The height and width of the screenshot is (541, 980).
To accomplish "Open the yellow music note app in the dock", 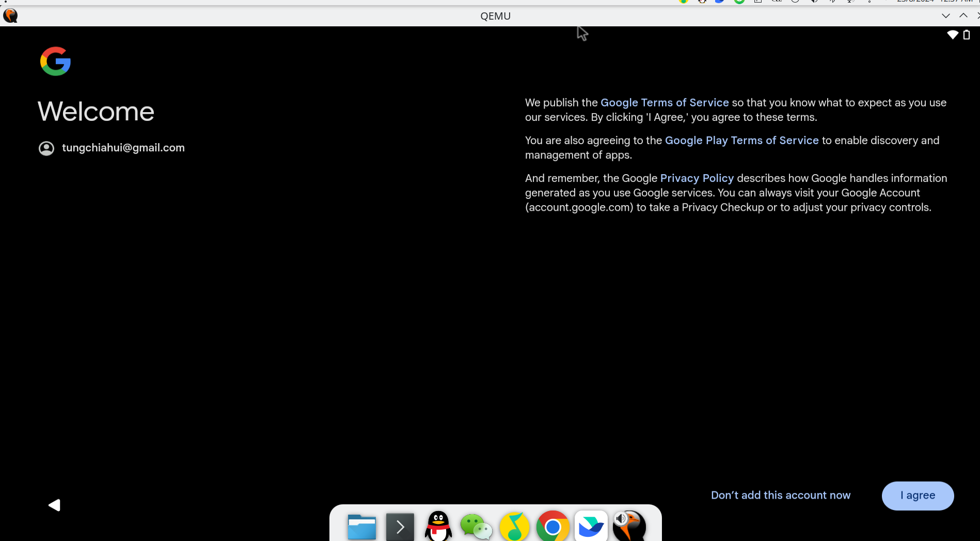I will (x=514, y=527).
